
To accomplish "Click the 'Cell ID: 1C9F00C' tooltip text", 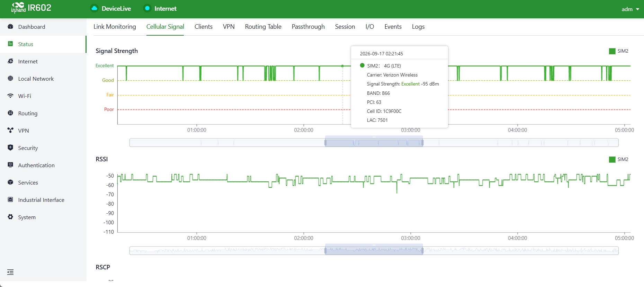I will pos(384,111).
